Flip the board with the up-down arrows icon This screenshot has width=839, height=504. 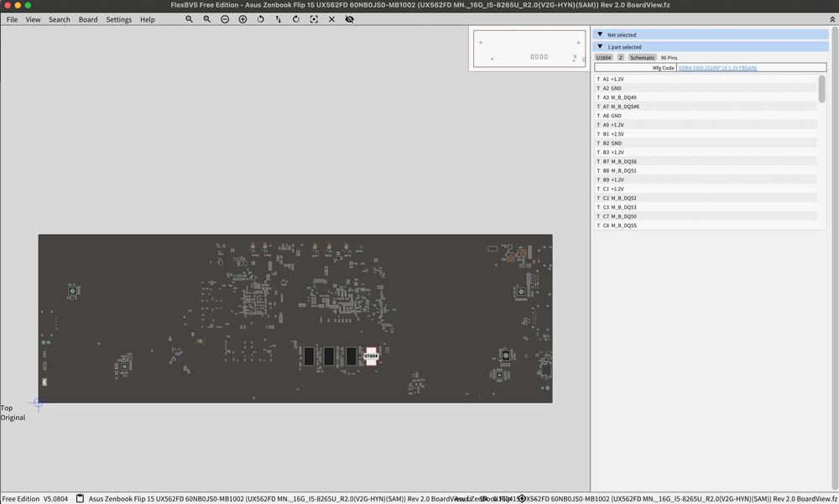279,19
